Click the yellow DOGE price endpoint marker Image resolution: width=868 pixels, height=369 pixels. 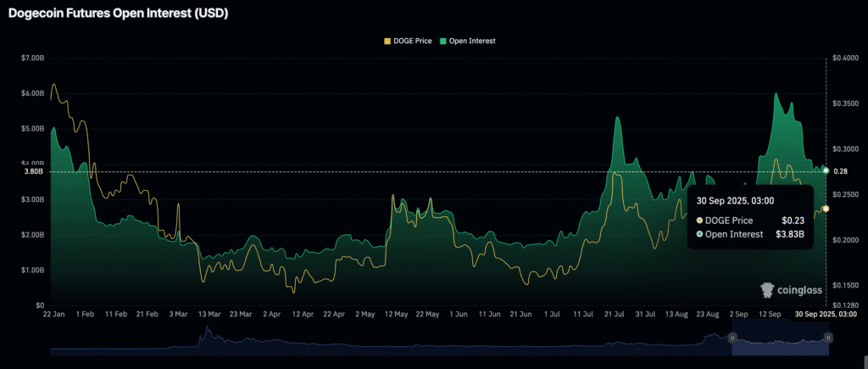click(x=826, y=209)
